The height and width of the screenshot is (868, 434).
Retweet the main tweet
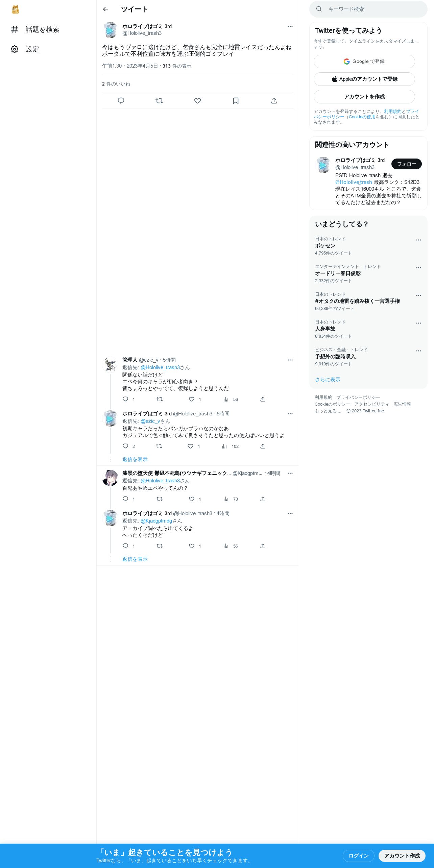click(x=159, y=101)
